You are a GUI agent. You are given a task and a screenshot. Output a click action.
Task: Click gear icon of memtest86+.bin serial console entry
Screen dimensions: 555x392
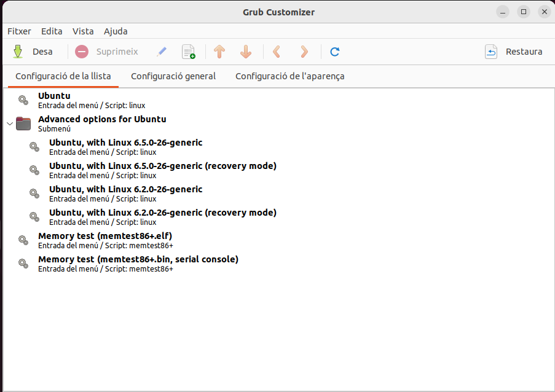(23, 264)
